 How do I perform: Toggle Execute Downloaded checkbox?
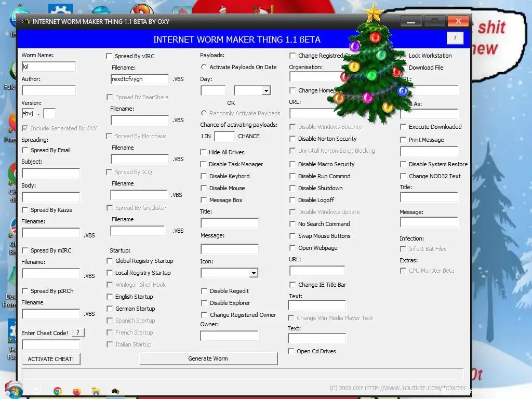click(x=403, y=127)
